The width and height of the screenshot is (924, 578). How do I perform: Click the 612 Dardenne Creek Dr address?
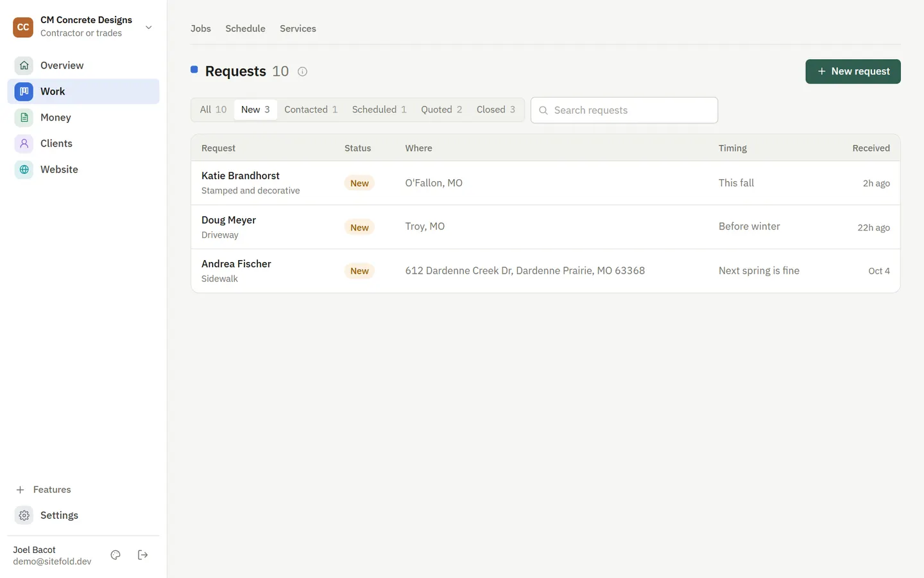(525, 271)
